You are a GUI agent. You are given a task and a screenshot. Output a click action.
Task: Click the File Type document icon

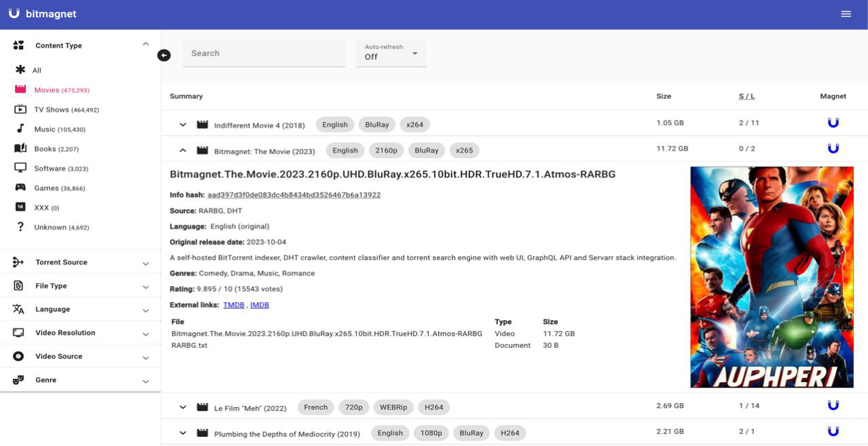pos(19,286)
